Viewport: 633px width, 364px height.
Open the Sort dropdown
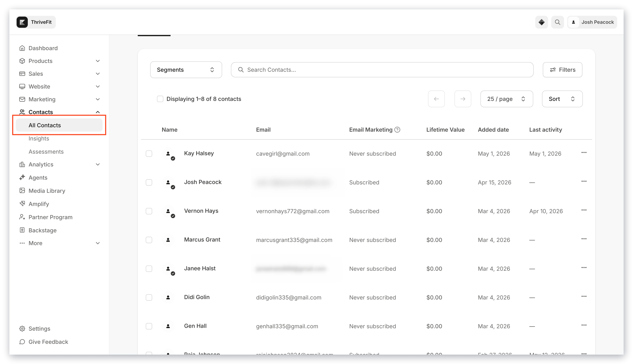562,99
